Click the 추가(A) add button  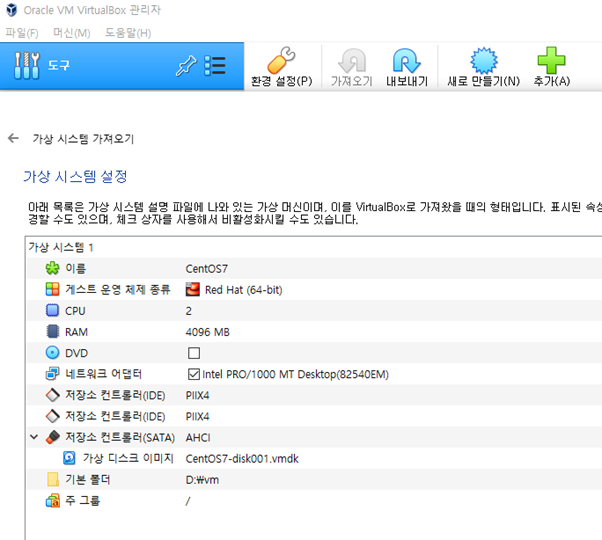(x=551, y=67)
